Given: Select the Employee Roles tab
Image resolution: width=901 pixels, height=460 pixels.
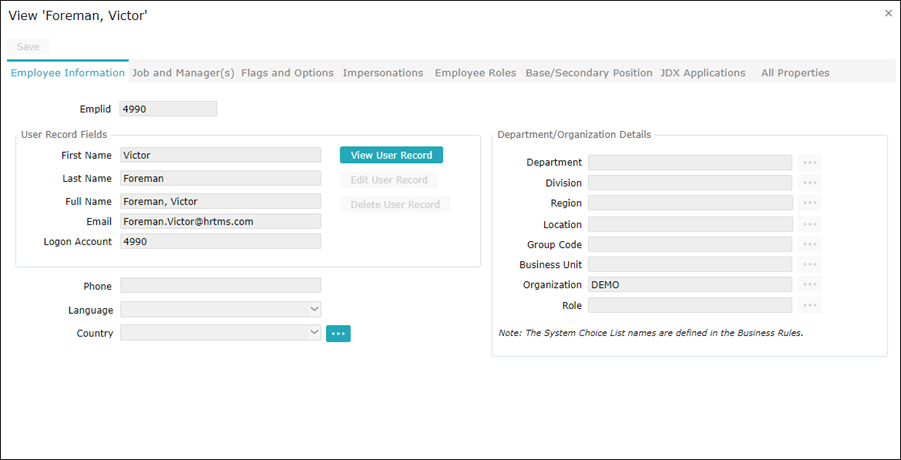Looking at the screenshot, I should pyautogui.click(x=475, y=73).
